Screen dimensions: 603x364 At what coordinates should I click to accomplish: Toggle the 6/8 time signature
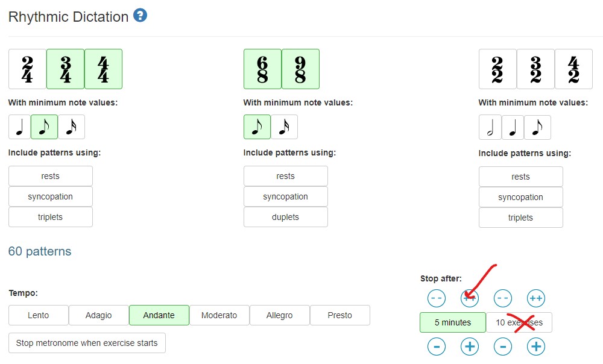[x=262, y=69]
